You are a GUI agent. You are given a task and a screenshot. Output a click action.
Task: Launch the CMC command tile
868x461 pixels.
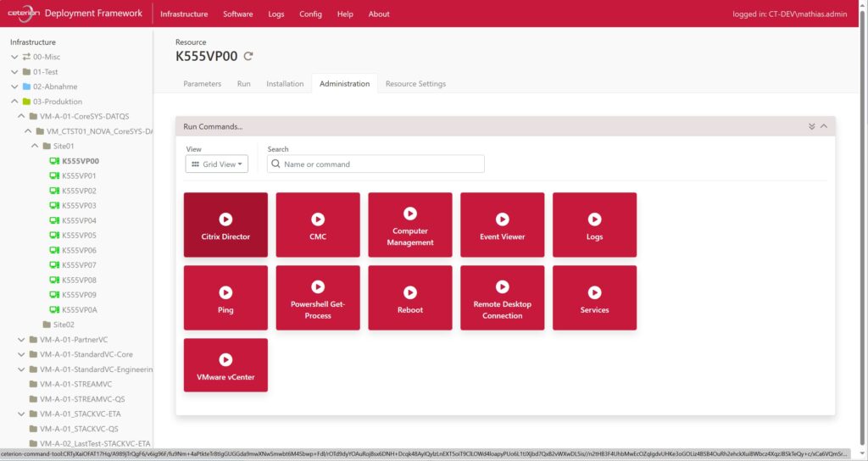point(318,225)
